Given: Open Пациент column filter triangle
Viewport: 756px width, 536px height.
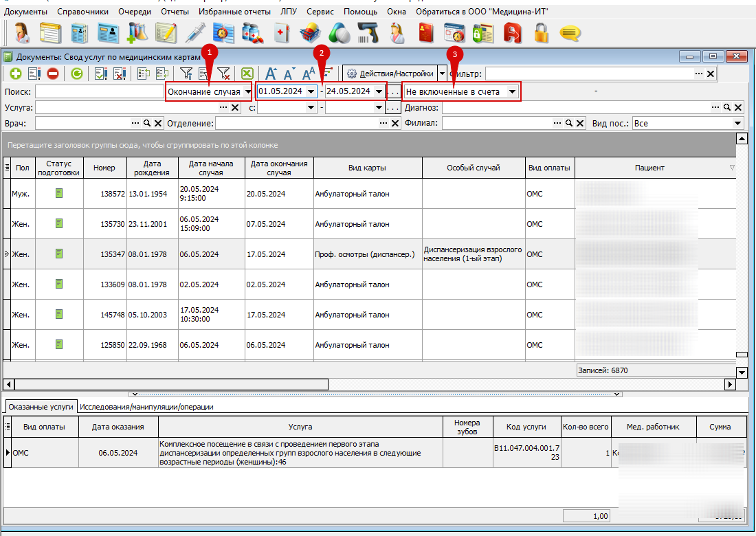Looking at the screenshot, I should (x=732, y=168).
